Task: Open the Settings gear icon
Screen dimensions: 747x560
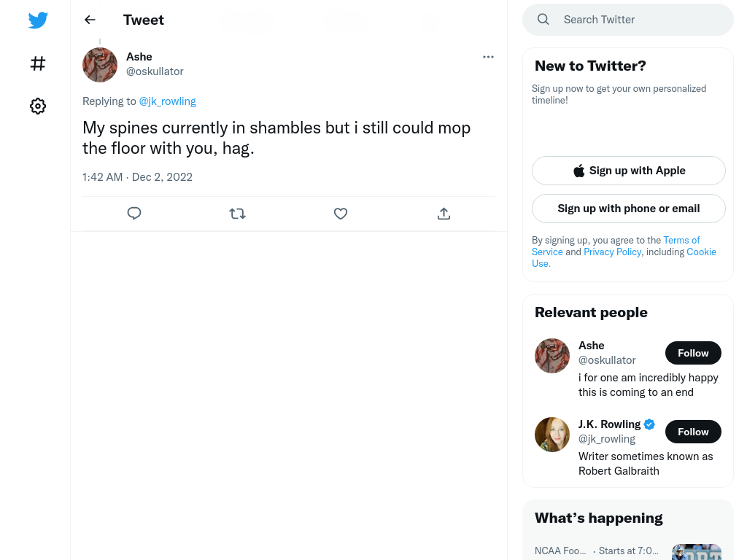Action: [38, 106]
